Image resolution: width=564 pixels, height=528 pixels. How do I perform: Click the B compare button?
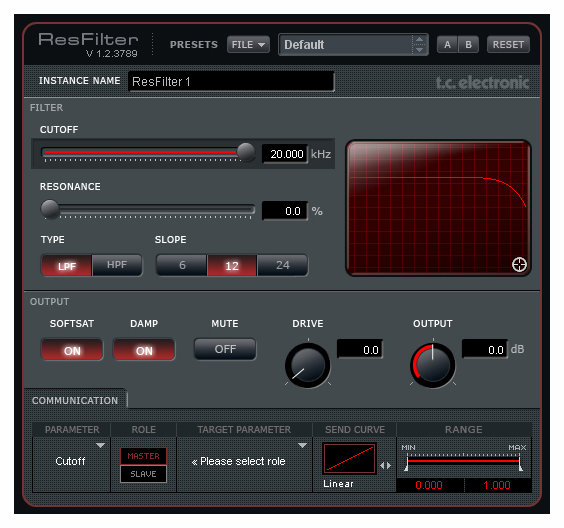coord(468,45)
